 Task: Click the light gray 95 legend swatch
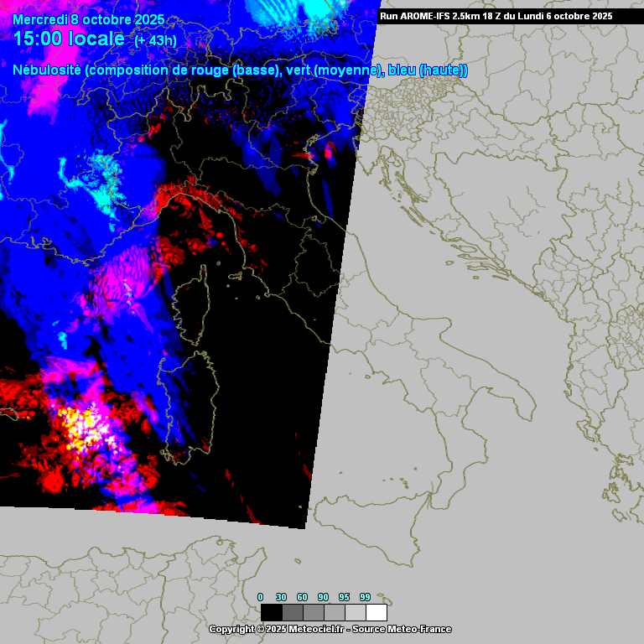(x=356, y=612)
